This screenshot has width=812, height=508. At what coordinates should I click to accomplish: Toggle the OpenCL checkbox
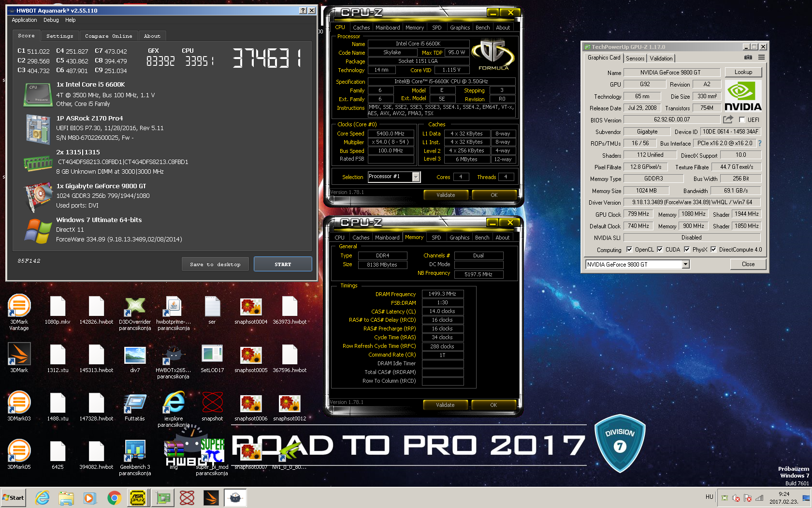click(629, 250)
